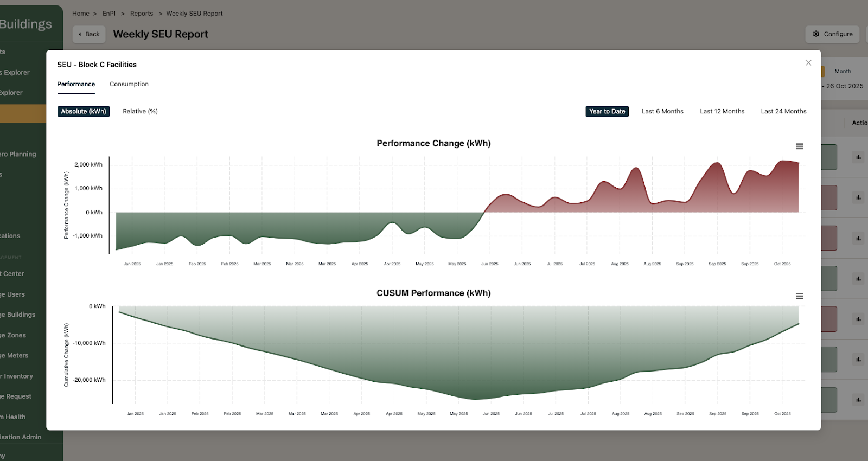
Task: Switch to the Consumption tab
Action: tap(129, 84)
